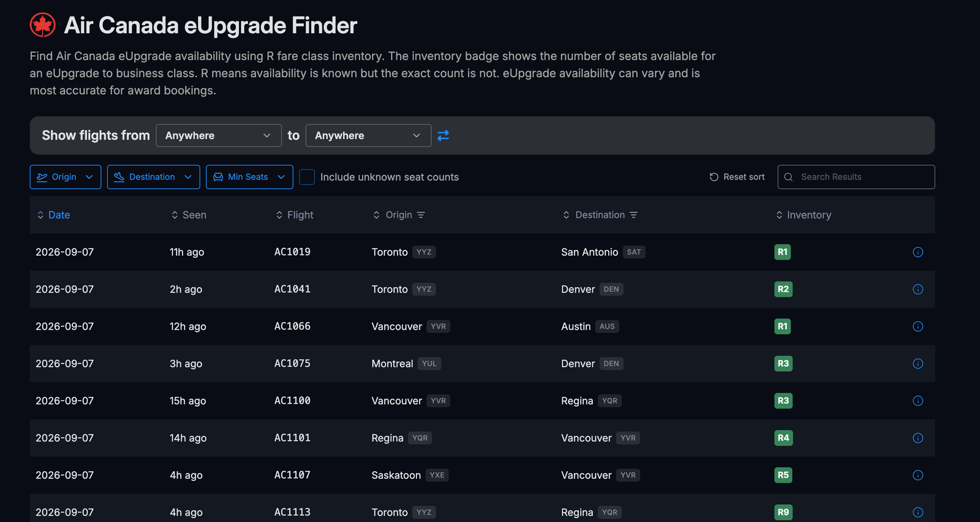This screenshot has height=522, width=980.
Task: Sort table by Date column
Action: click(x=53, y=215)
